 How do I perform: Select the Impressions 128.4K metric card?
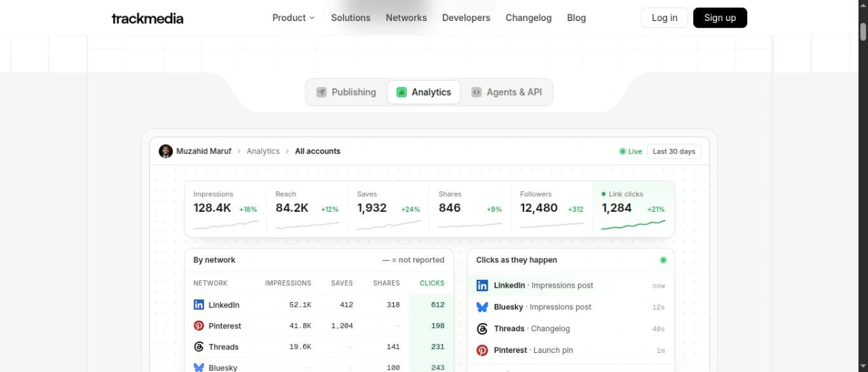click(226, 209)
